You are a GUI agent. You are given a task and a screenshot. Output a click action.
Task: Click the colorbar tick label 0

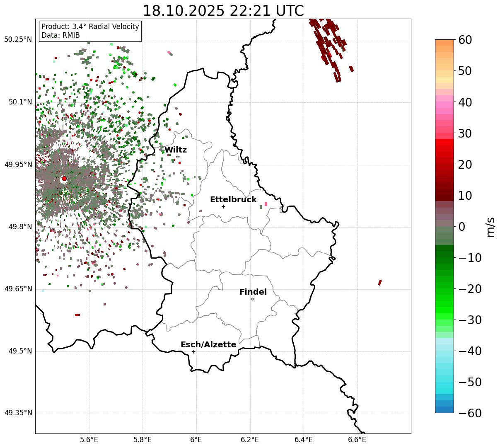point(462,227)
